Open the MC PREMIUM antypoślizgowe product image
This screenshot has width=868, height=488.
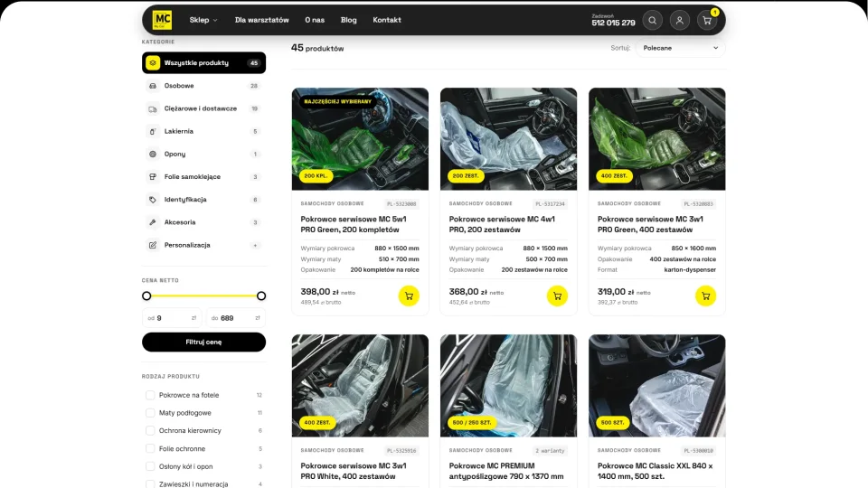(508, 386)
